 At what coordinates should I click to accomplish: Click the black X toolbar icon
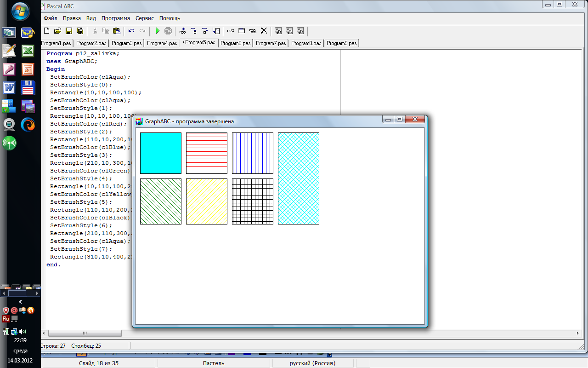(264, 31)
